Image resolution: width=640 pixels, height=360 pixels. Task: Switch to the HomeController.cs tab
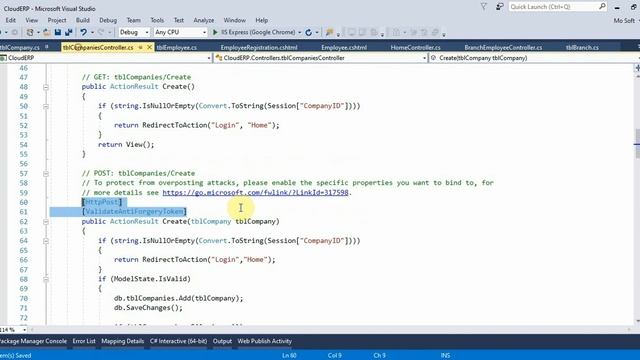[x=416, y=47]
